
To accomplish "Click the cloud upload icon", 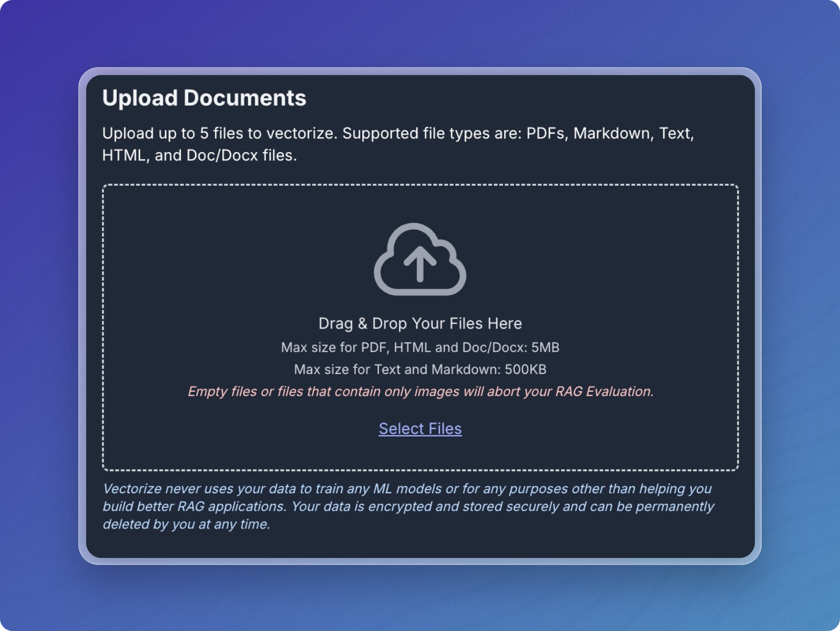I will click(x=420, y=259).
